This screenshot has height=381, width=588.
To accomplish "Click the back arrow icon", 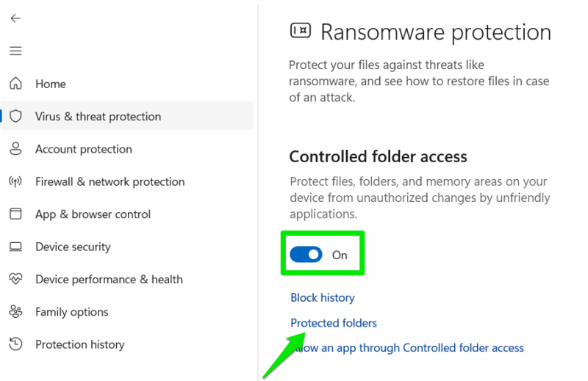I will click(15, 18).
